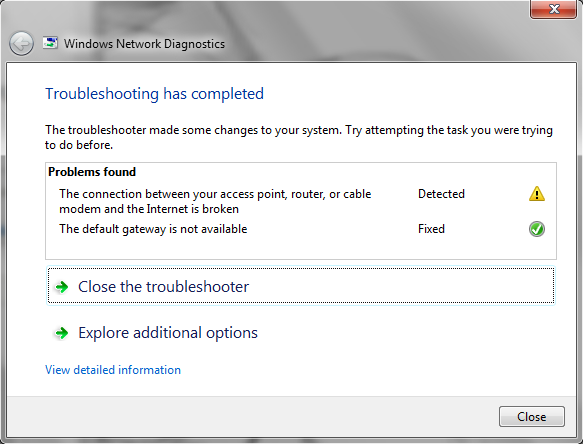Click the Close button at bottom
This screenshot has height=444, width=583.
531,416
